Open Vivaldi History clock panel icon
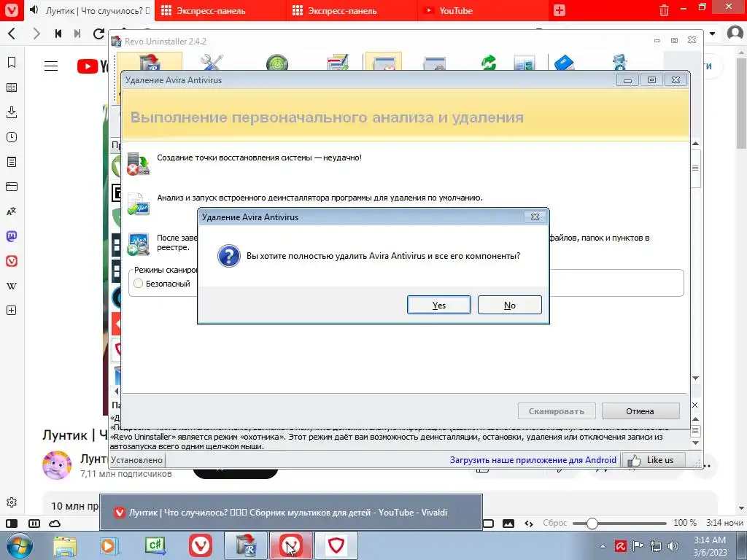This screenshot has width=747, height=560. tap(12, 137)
